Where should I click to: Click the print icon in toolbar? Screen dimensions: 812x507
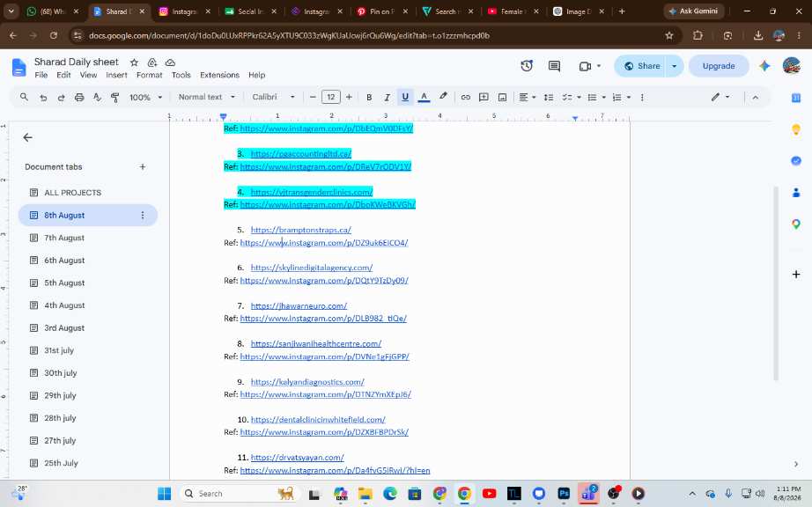point(79,97)
